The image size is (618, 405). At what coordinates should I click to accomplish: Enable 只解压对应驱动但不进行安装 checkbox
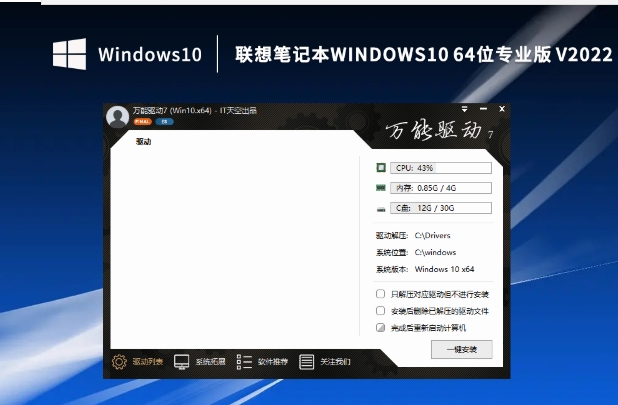(x=380, y=294)
